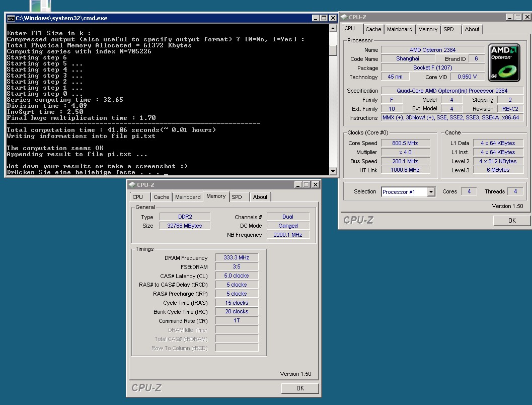The image size is (532, 405).
Task: Click the '20 clocks' tRC value
Action: 237,312
